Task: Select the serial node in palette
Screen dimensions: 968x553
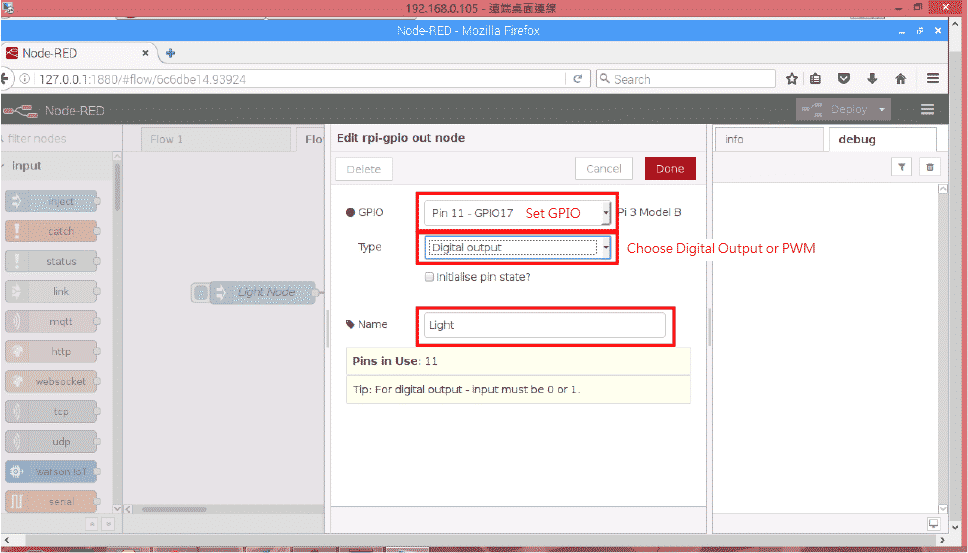Action: coord(52,502)
